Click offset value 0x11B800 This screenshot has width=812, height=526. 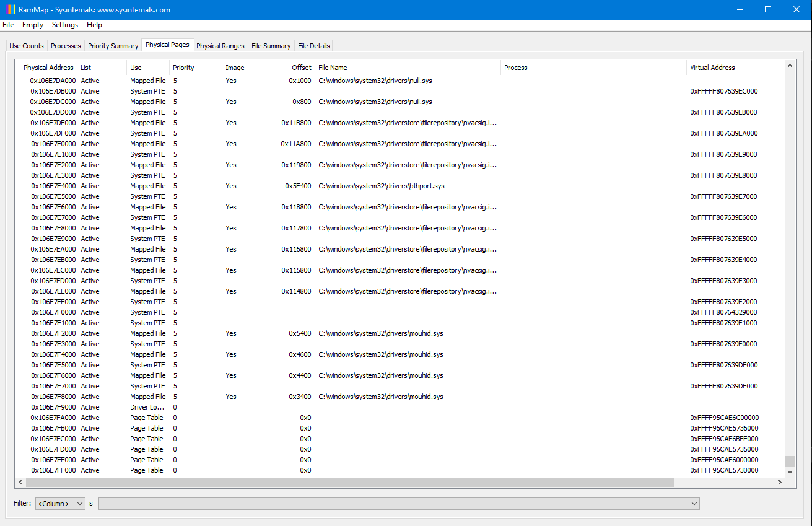296,123
